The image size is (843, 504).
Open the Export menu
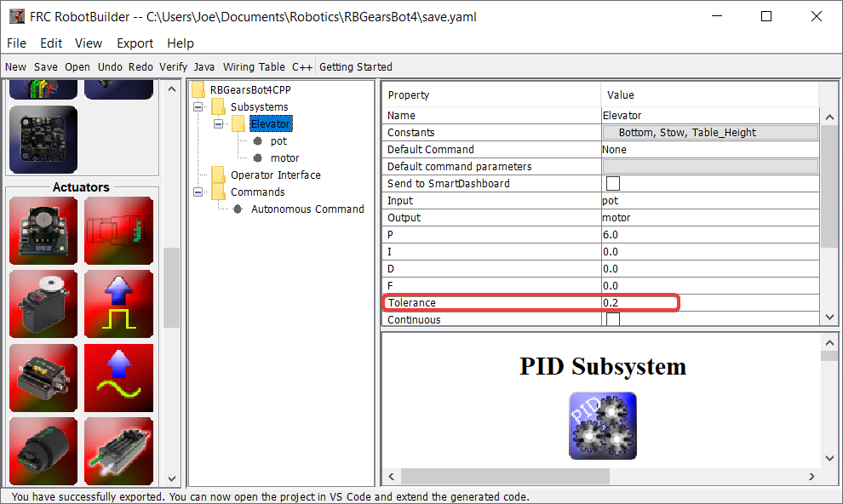point(135,43)
